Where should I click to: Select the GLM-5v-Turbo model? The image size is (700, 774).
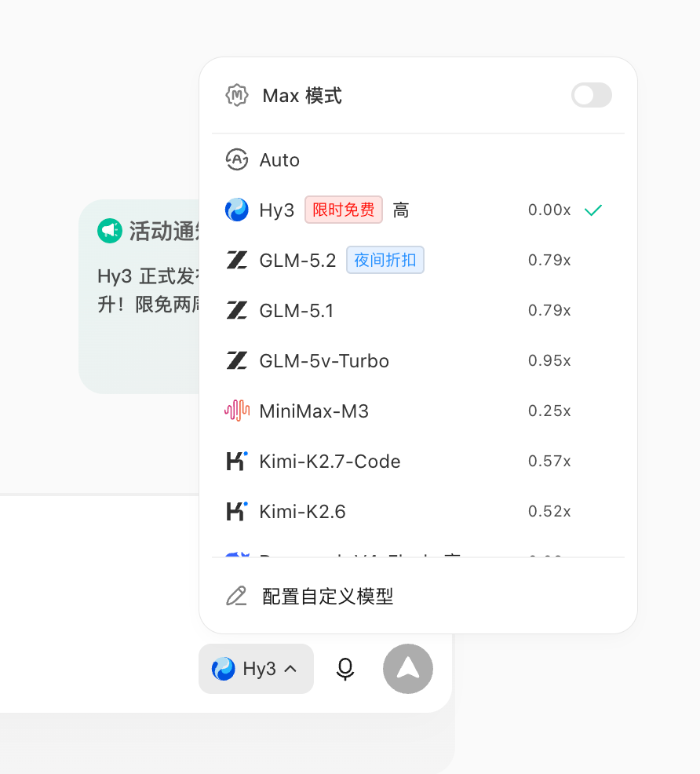[417, 361]
